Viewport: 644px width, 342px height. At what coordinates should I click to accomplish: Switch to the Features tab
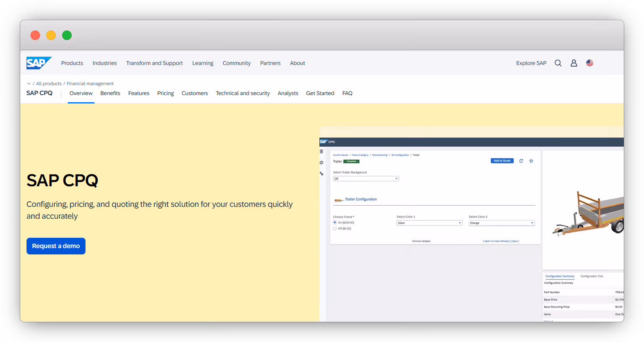click(x=139, y=94)
